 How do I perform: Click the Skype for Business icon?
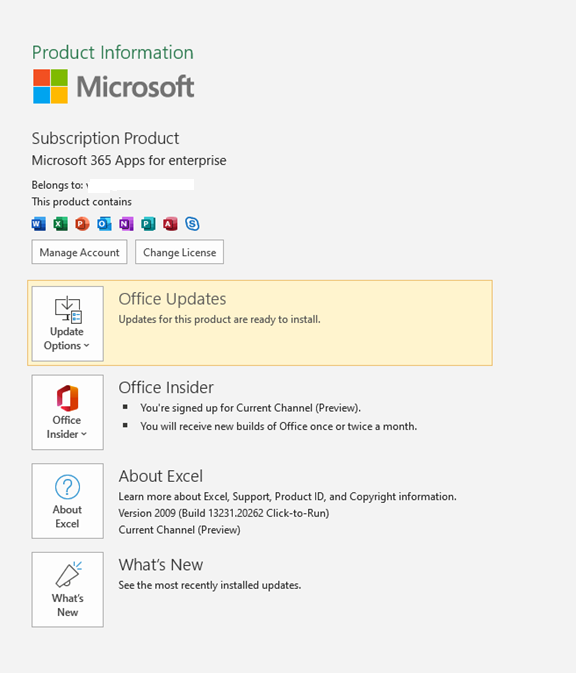[192, 224]
